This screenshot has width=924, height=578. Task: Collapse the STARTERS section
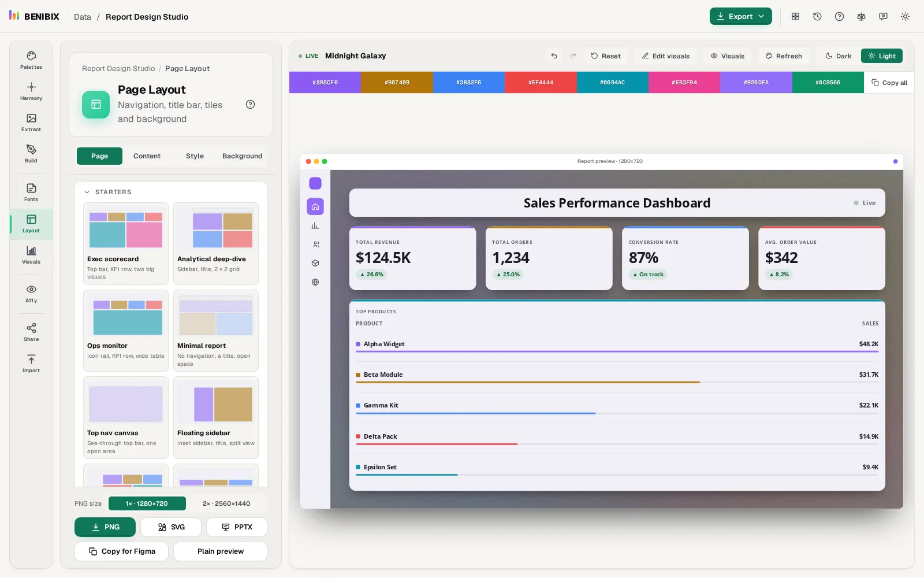coord(108,192)
